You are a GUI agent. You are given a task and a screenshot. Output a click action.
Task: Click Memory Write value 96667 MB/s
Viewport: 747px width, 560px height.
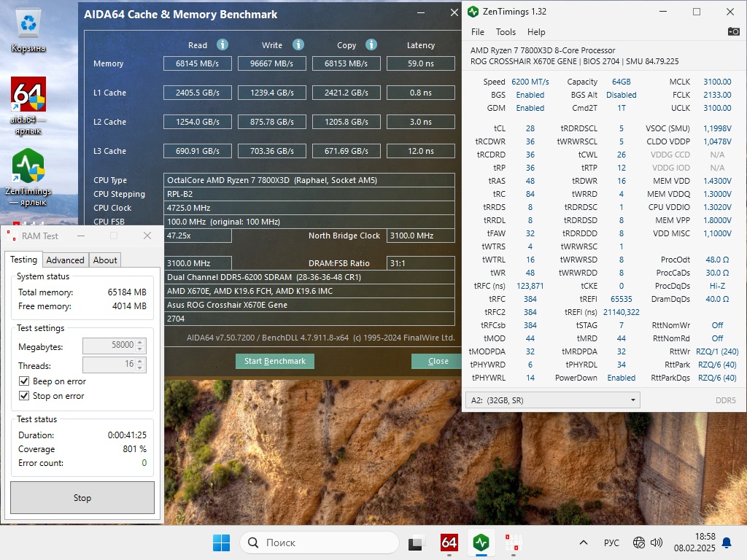(271, 63)
